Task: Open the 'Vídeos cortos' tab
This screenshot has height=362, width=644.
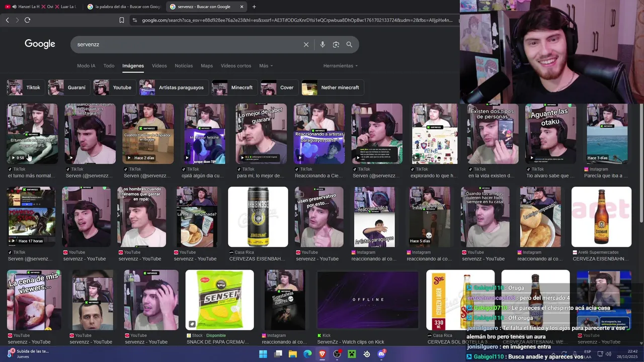Action: click(x=236, y=66)
